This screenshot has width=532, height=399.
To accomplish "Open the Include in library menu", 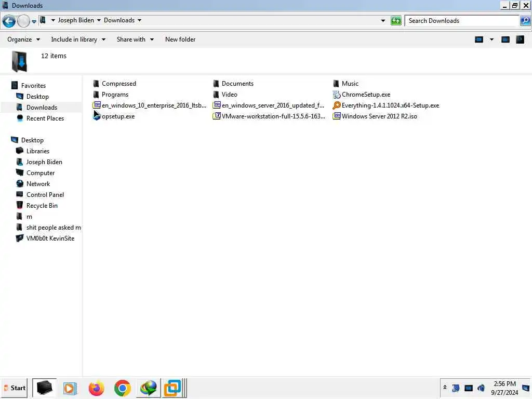I will click(78, 39).
